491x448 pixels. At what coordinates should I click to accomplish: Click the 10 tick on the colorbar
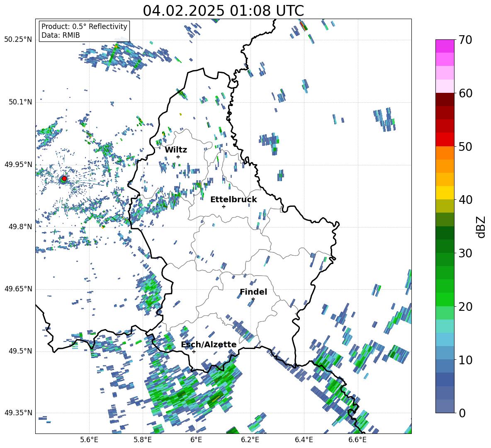point(465,360)
